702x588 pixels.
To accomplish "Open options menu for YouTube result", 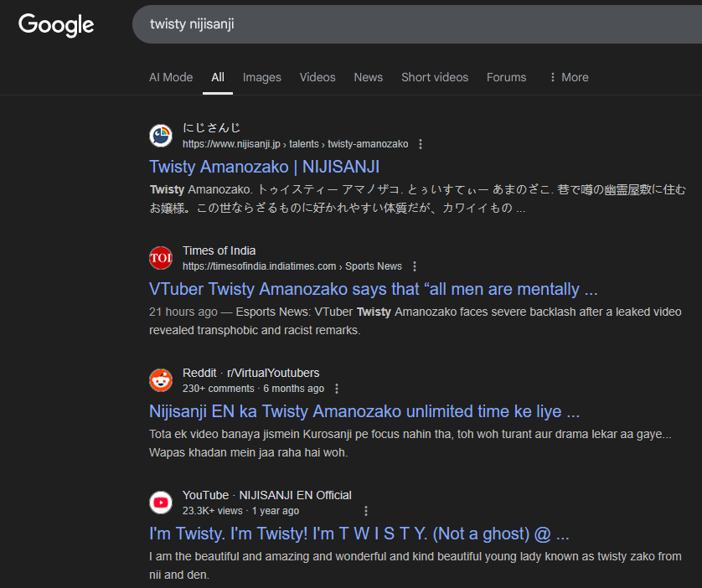I will coord(366,511).
